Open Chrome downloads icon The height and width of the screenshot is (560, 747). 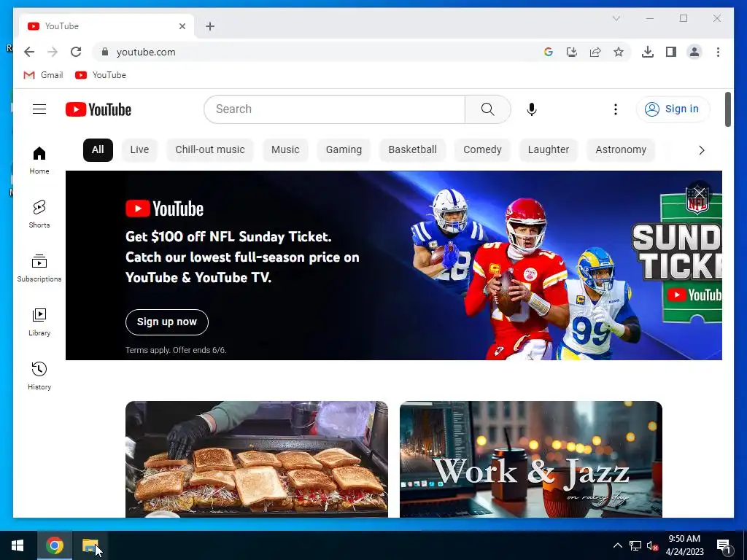[648, 52]
